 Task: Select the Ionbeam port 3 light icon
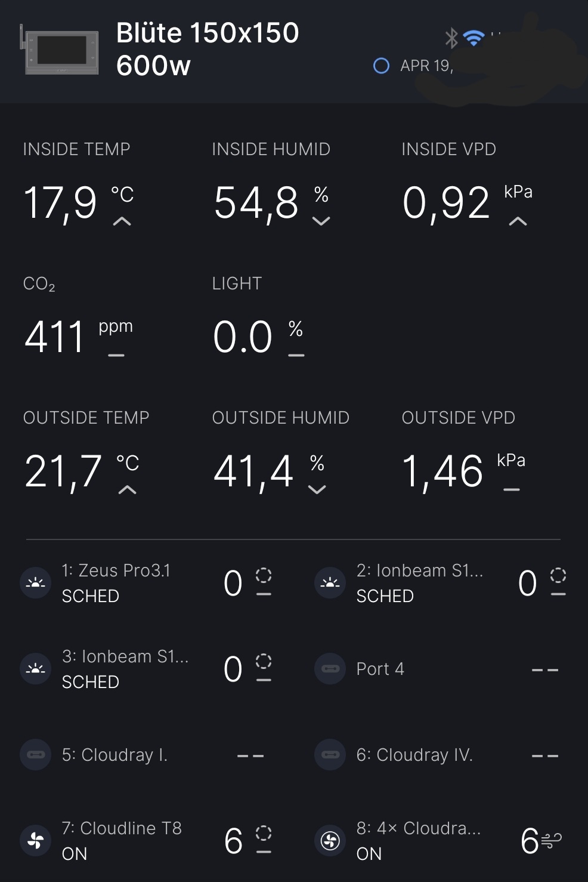click(35, 669)
